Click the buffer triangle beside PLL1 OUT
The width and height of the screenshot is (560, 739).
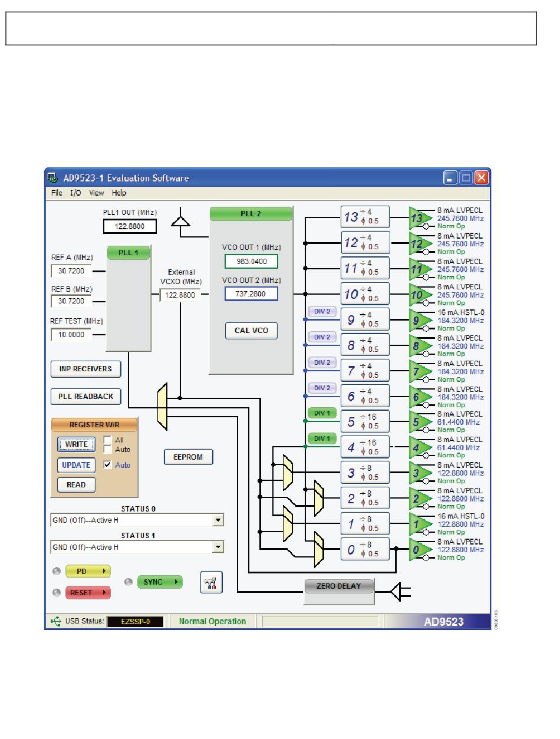[180, 220]
